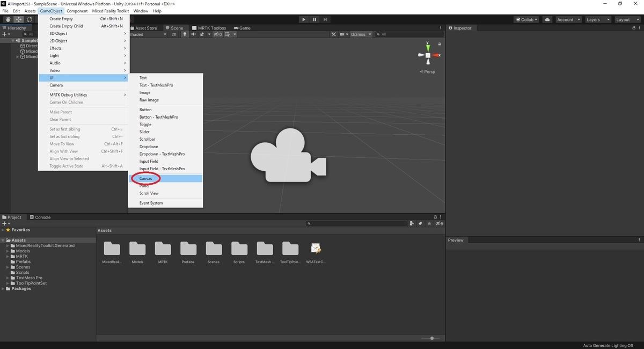Collapse the Assets tree node
644x349 pixels.
click(x=3, y=241)
